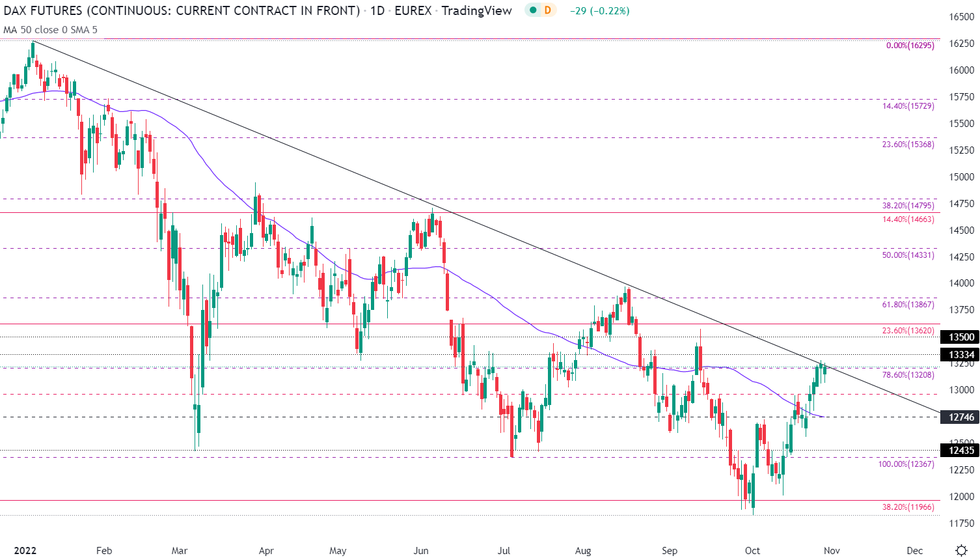The height and width of the screenshot is (558, 980).
Task: Click the orange D delayed-data badge
Action: tap(548, 10)
